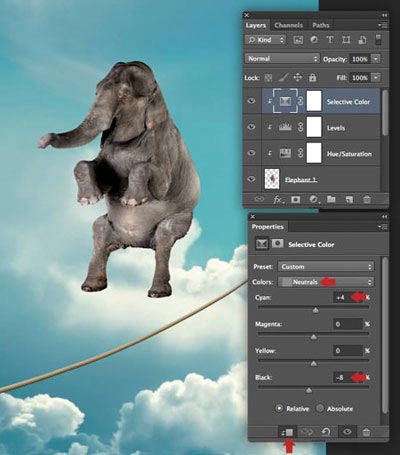Clip adjustment to layer button in Properties
This screenshot has width=400, height=455.
(287, 432)
